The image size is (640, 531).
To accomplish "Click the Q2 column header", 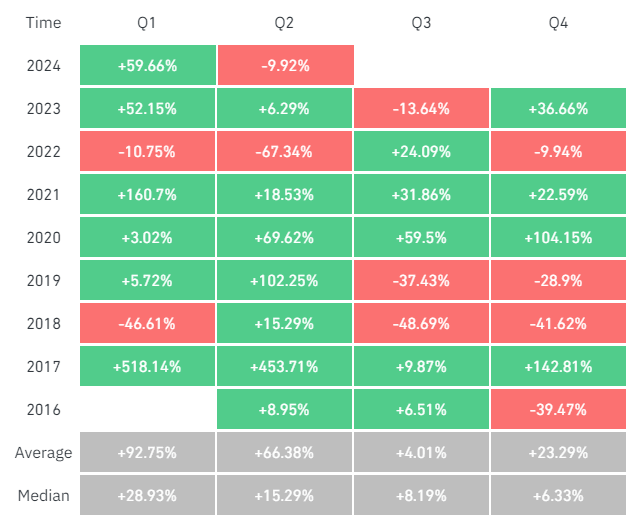I will coord(285,23).
